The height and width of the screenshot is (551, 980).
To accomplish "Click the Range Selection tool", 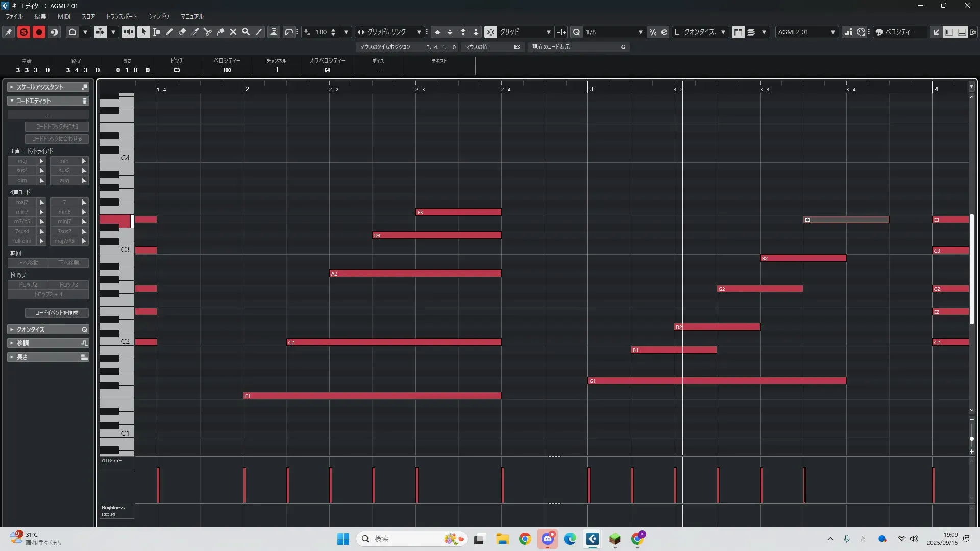I will tap(157, 32).
